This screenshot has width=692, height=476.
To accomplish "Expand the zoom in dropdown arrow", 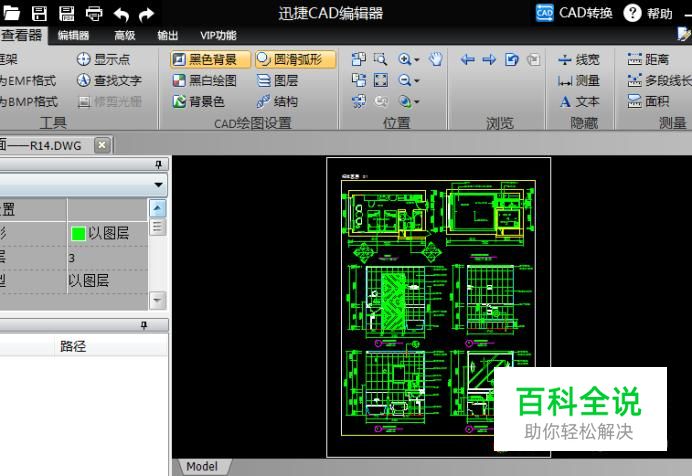I will point(417,60).
